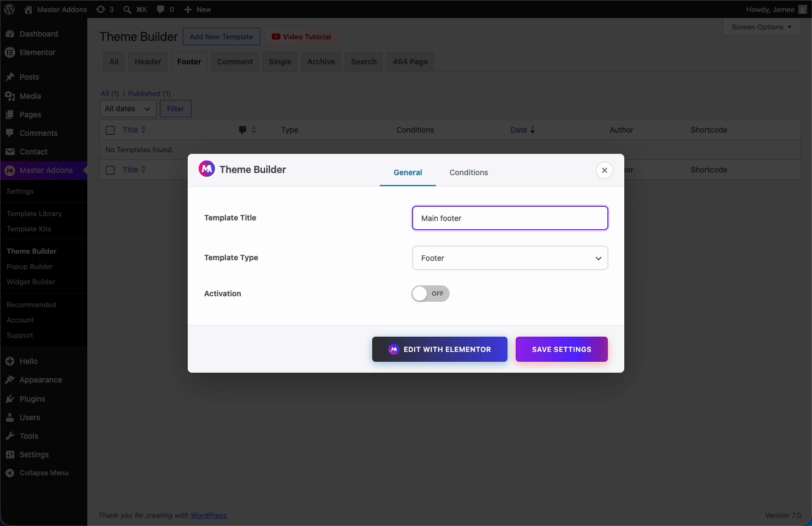Click the user avatar beside Howdy, Jemee
The height and width of the screenshot is (526, 812).
tap(802, 9)
